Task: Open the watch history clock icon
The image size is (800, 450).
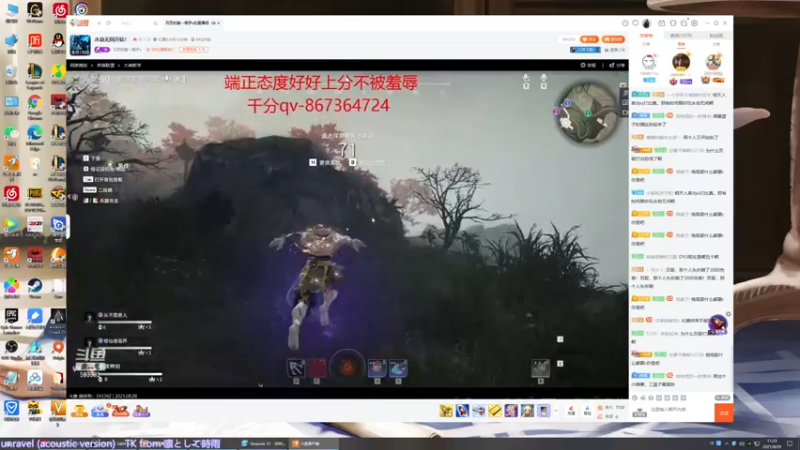Action: (x=625, y=23)
